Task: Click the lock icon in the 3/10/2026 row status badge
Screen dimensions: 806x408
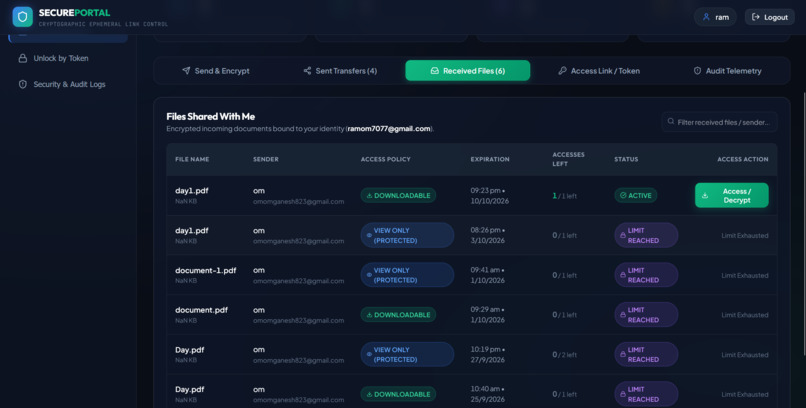Action: click(622, 235)
